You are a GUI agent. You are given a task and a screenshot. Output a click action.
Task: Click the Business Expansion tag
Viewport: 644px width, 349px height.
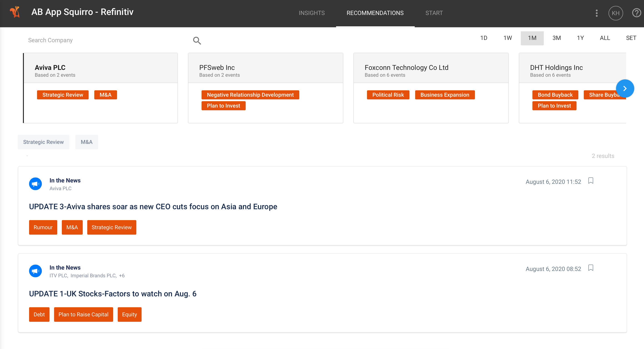click(x=444, y=95)
